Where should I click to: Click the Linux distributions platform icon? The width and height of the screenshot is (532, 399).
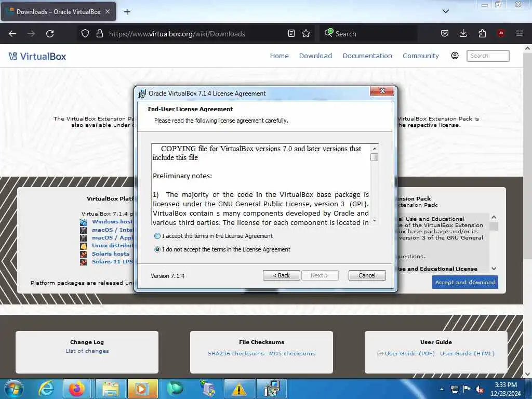(84, 246)
